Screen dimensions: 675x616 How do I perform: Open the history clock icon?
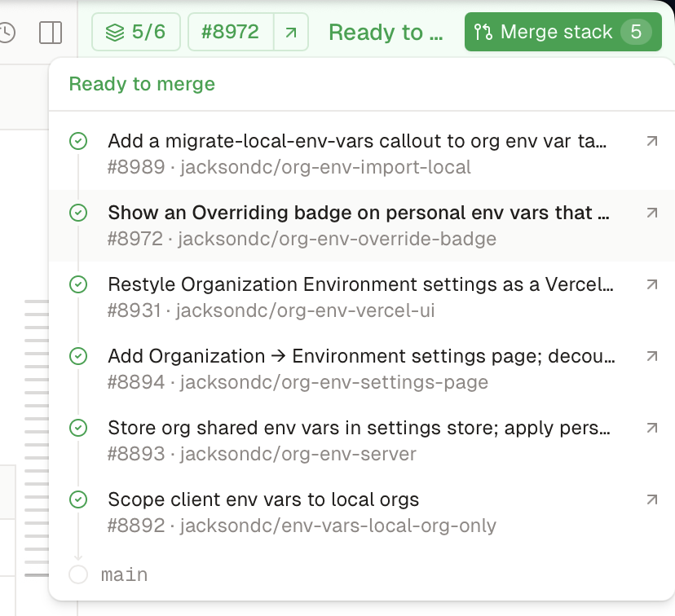click(x=6, y=33)
